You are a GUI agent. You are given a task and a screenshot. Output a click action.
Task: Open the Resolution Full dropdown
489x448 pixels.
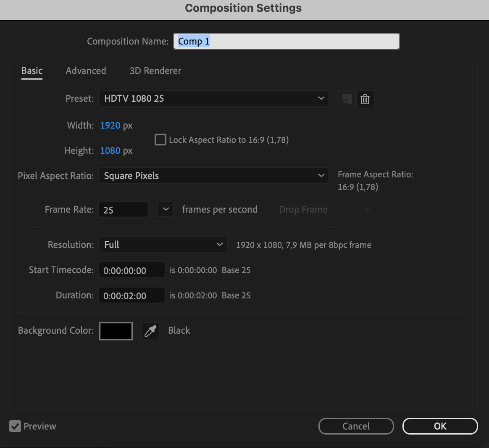(x=163, y=245)
